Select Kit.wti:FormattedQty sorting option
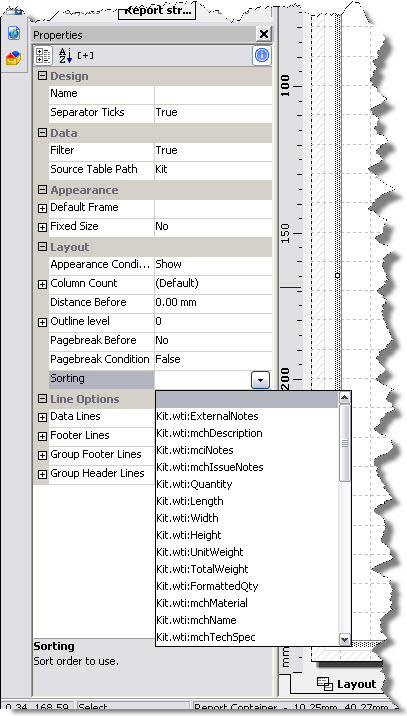This screenshot has width=407, height=716. (247, 586)
